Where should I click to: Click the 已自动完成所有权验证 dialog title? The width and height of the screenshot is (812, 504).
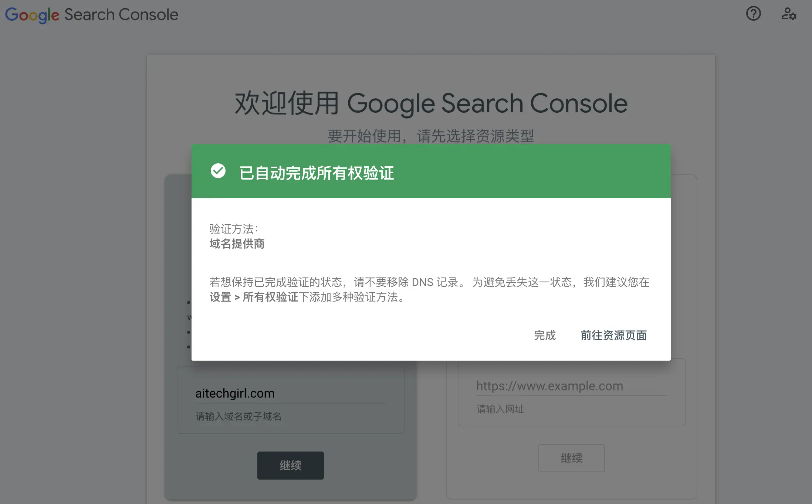317,173
